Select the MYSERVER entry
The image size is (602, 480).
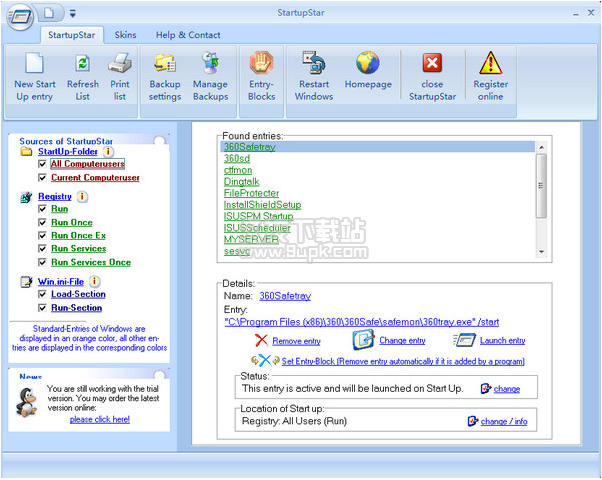251,239
